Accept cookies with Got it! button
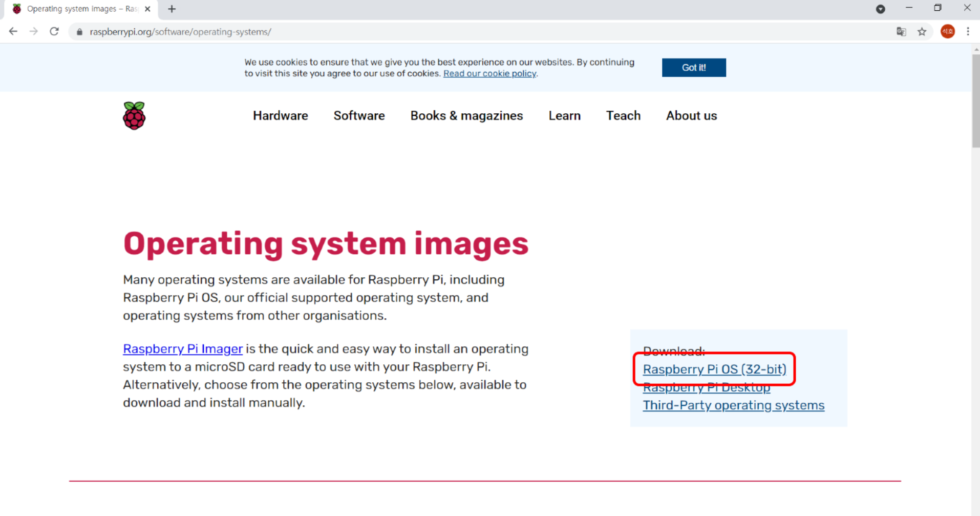 coord(694,68)
